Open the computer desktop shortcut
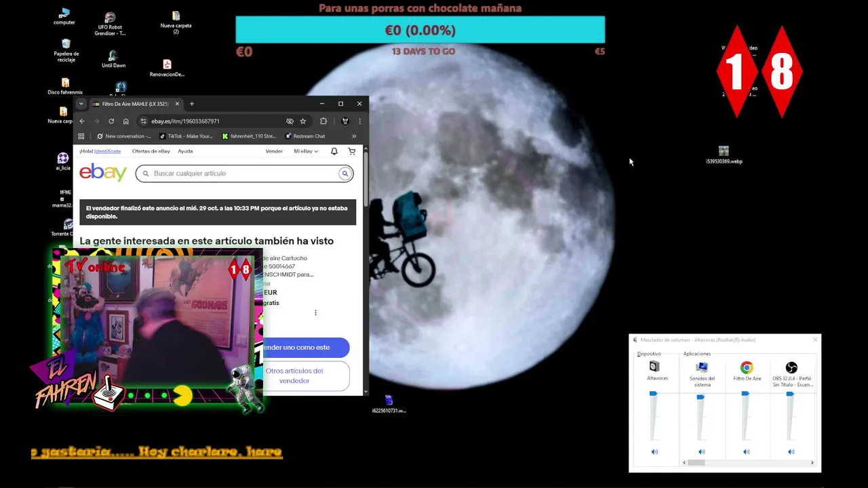Viewport: 868px width, 488px height. click(x=64, y=16)
